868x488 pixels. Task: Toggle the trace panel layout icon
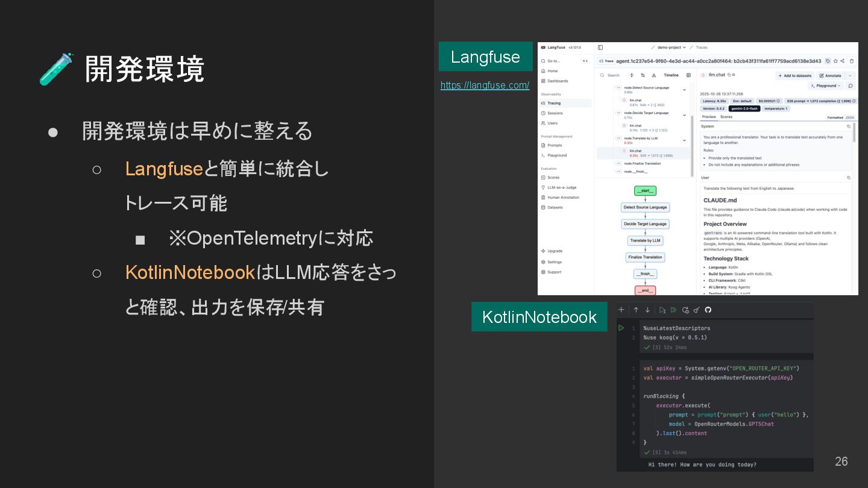688,75
